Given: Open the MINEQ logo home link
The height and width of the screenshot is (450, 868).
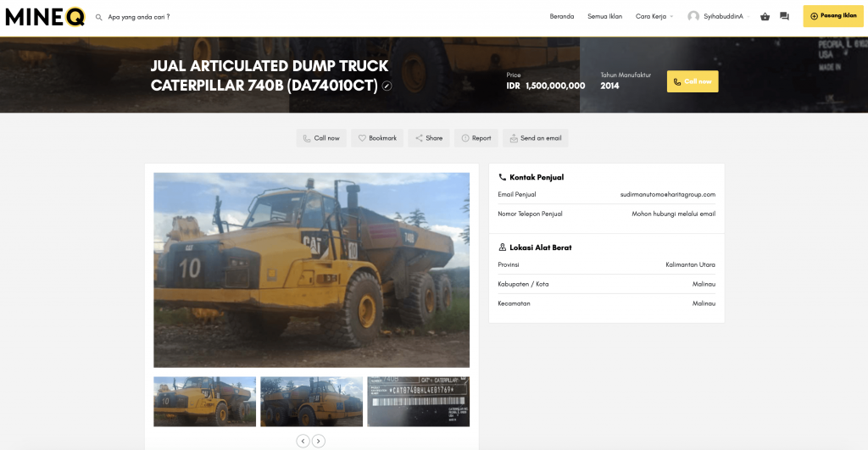Looking at the screenshot, I should [x=45, y=17].
